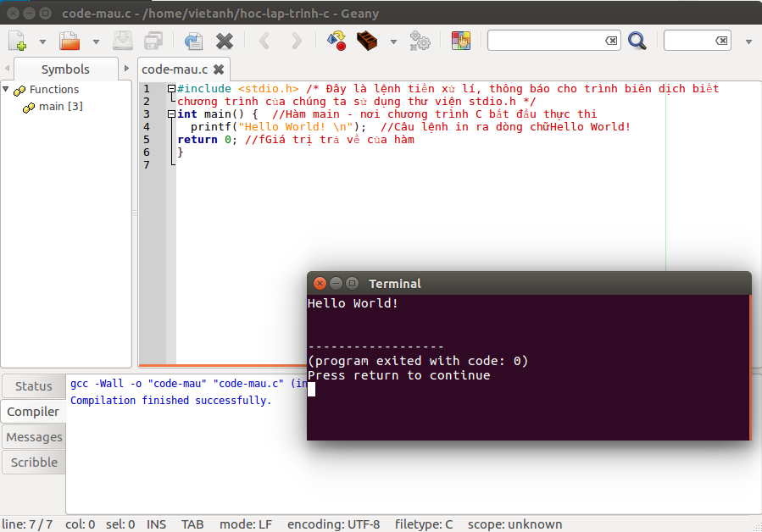The height and width of the screenshot is (532, 762).
Task: Open the Build options dropdown arrow
Action: (393, 42)
